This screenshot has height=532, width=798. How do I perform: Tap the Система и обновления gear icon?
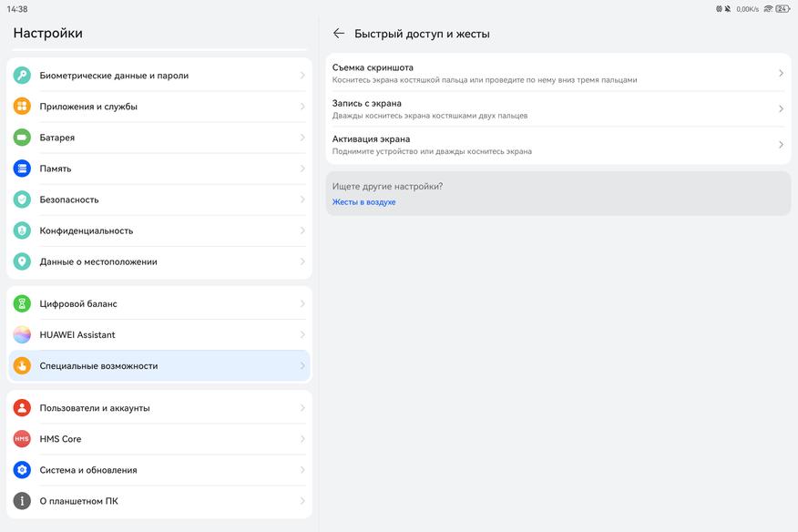click(x=22, y=470)
